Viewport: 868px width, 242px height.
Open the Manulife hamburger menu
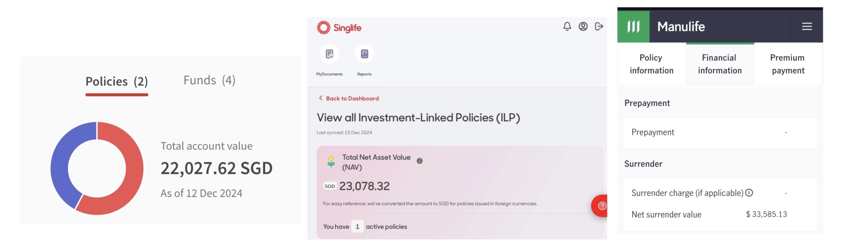[807, 26]
